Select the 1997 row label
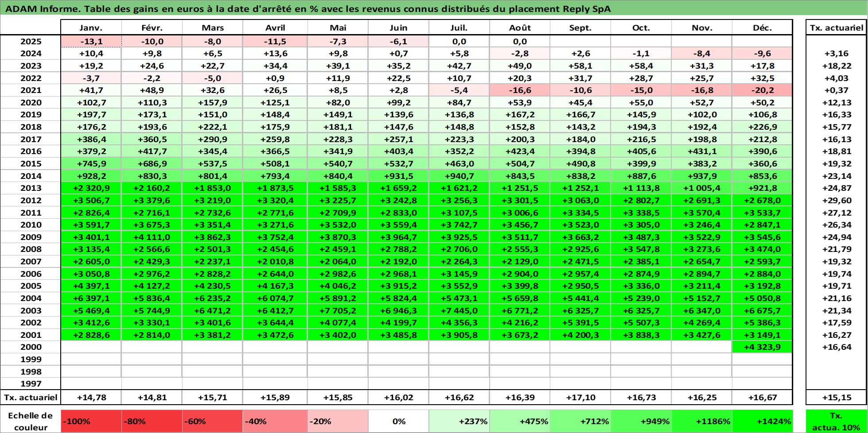This screenshot has width=868, height=433. (31, 384)
